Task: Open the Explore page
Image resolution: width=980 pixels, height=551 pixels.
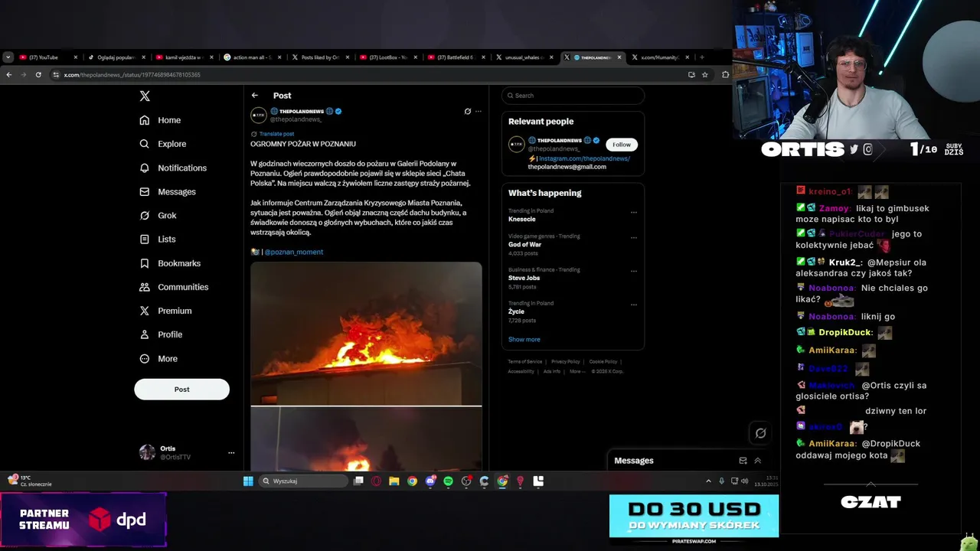Action: tap(162, 144)
